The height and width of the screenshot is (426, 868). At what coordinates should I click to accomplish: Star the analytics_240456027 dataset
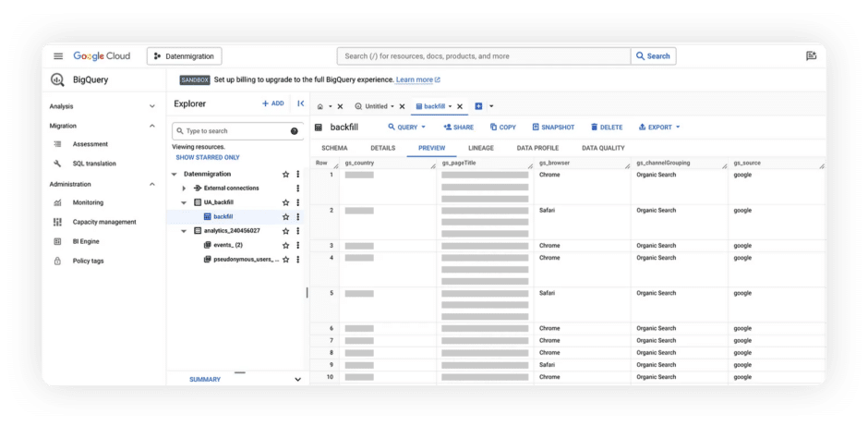(x=285, y=231)
